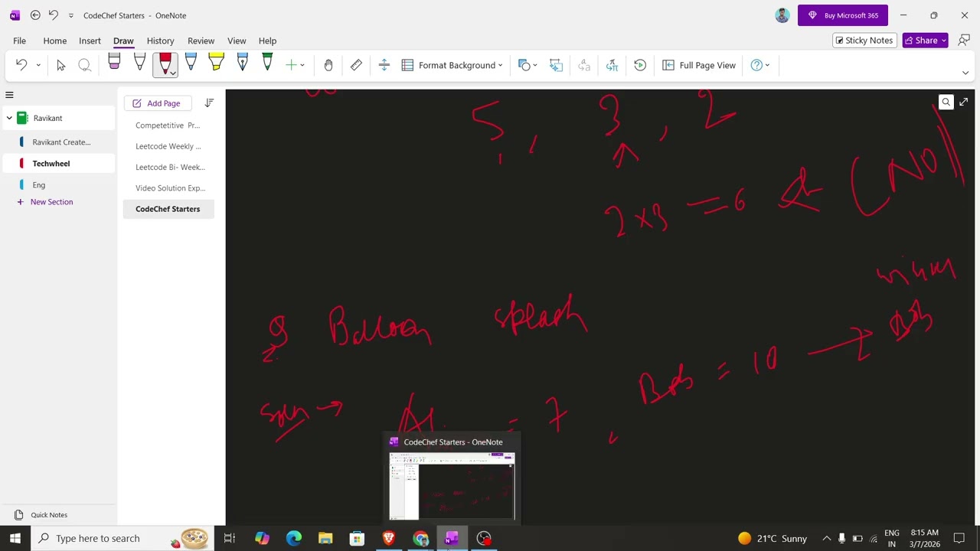Toggle the Draw with Touch hand tool
Viewport: 980px width, 551px height.
(x=328, y=65)
